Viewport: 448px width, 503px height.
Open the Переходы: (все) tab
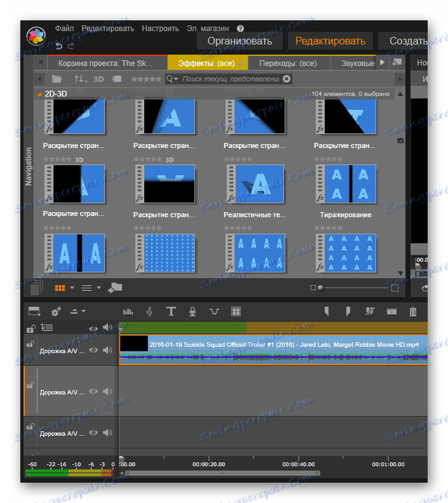click(x=288, y=64)
